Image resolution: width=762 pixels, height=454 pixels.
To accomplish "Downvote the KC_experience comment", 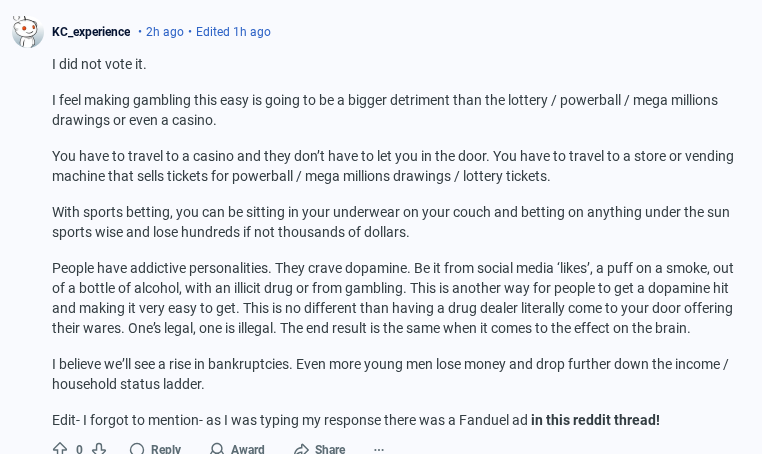I will (99, 449).
